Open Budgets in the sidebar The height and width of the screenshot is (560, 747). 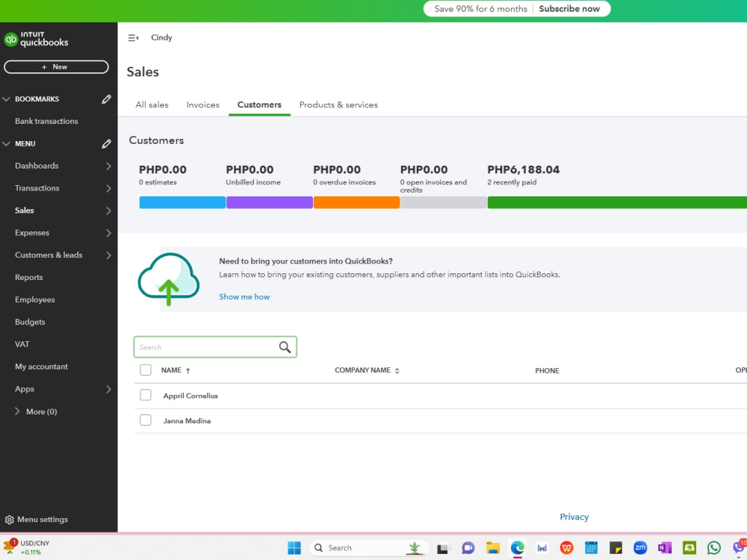(30, 322)
